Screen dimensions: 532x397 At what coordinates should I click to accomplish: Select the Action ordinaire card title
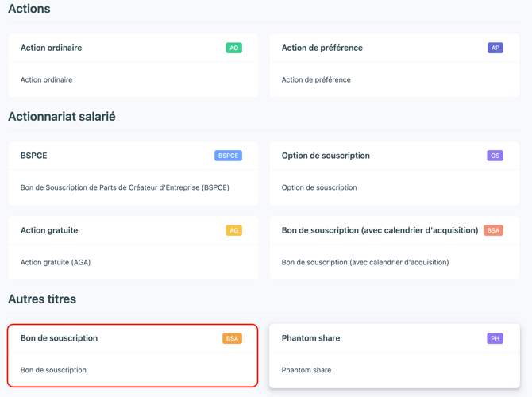click(52, 48)
